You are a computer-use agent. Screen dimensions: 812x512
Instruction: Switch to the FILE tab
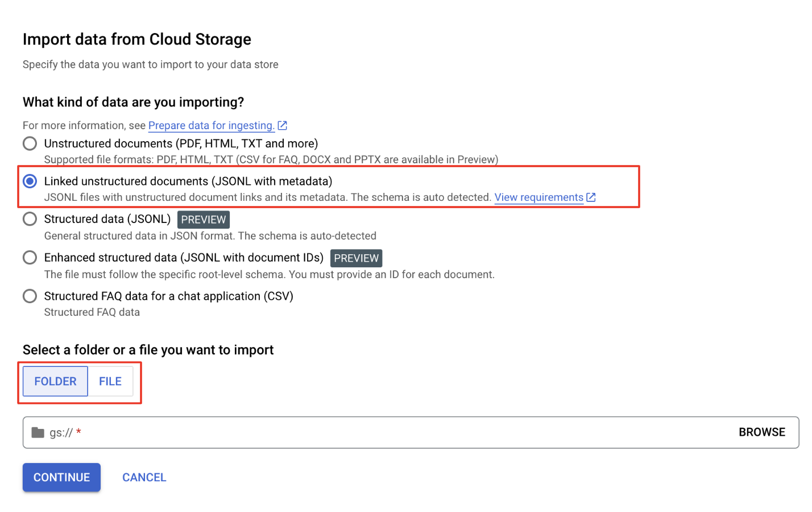point(110,381)
